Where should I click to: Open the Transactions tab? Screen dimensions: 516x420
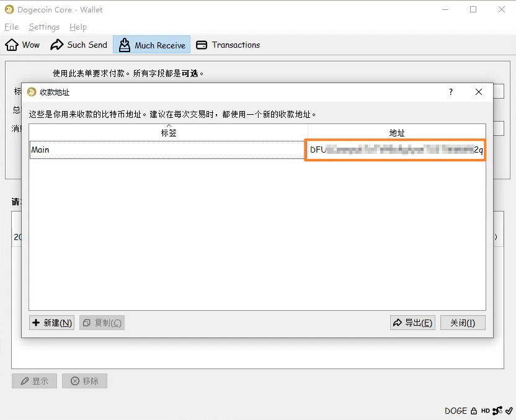pyautogui.click(x=228, y=45)
